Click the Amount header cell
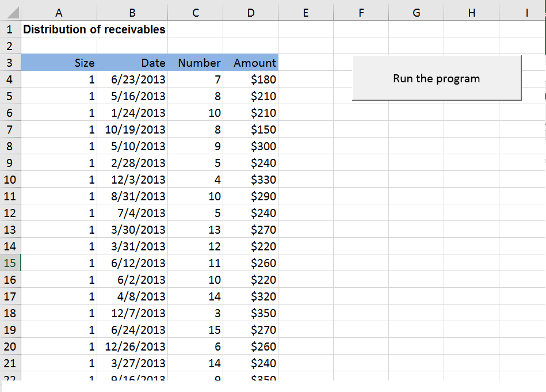Screen dimensions: 546x392 pos(251,63)
